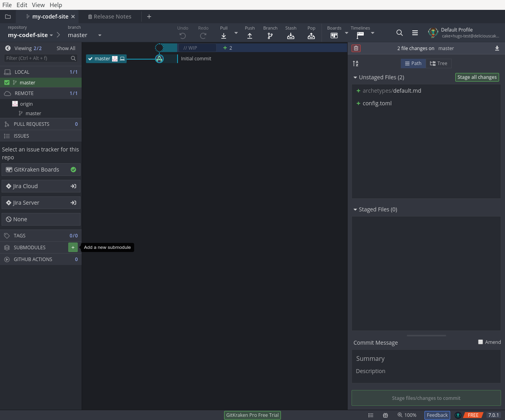Click Stage all changes button
The width and height of the screenshot is (505, 420).
(477, 77)
